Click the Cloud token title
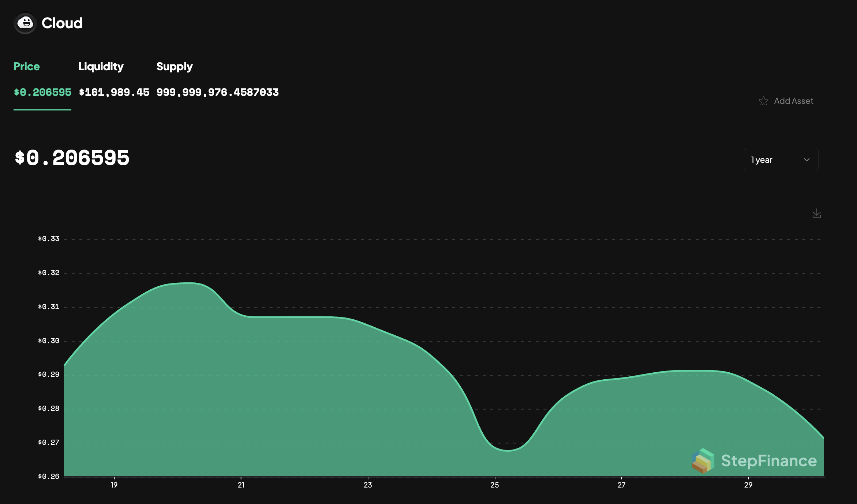This screenshot has width=857, height=504. click(x=62, y=23)
